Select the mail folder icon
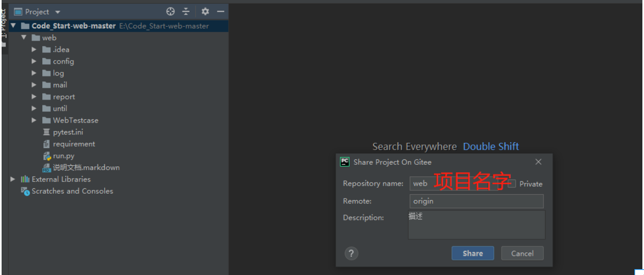Image resolution: width=644 pixels, height=275 pixels. coord(47,85)
